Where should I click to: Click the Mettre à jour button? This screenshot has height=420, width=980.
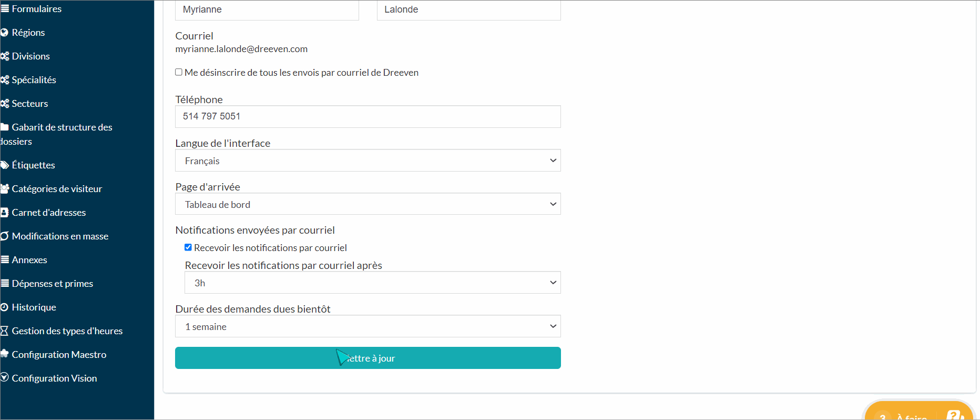pyautogui.click(x=368, y=358)
